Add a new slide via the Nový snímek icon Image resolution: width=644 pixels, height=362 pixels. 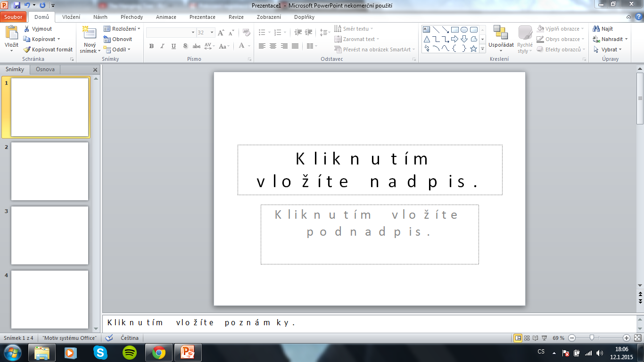90,33
